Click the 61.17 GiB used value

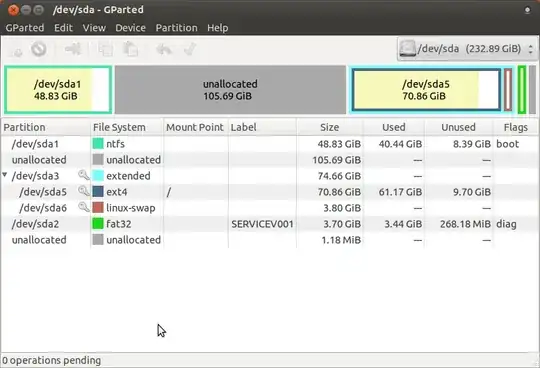tap(400, 192)
